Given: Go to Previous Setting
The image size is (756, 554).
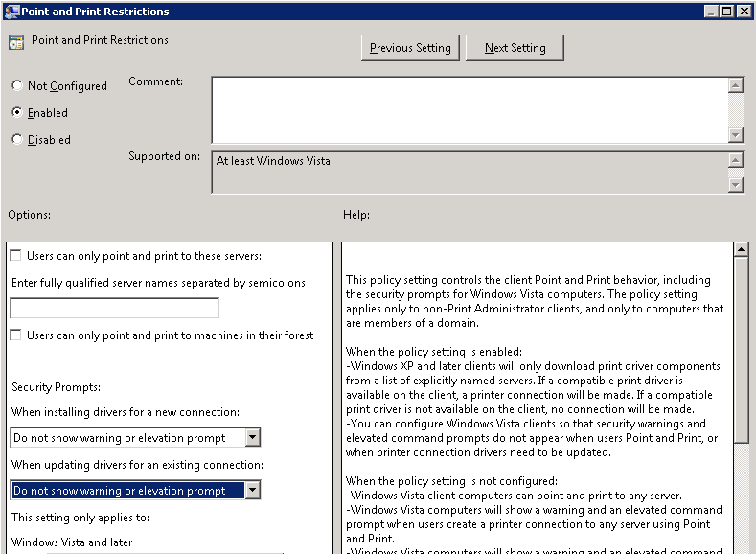Looking at the screenshot, I should [410, 48].
